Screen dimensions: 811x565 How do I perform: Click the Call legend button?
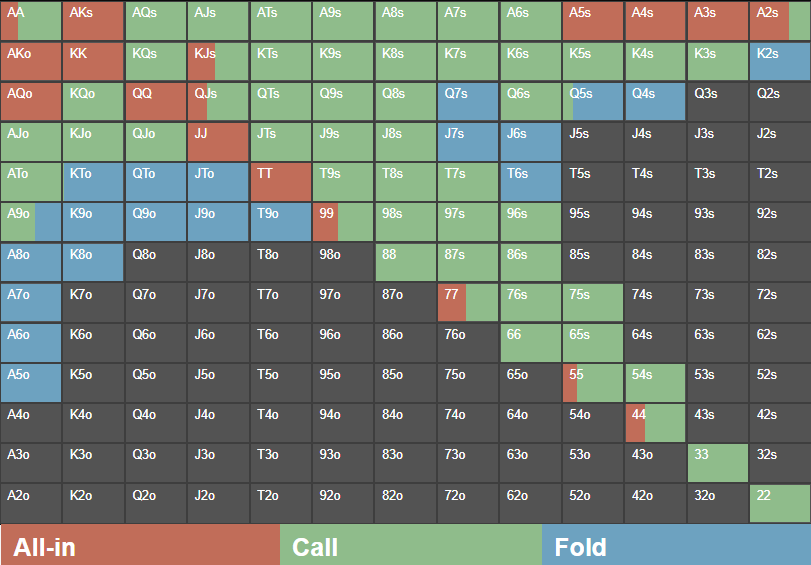pos(410,546)
